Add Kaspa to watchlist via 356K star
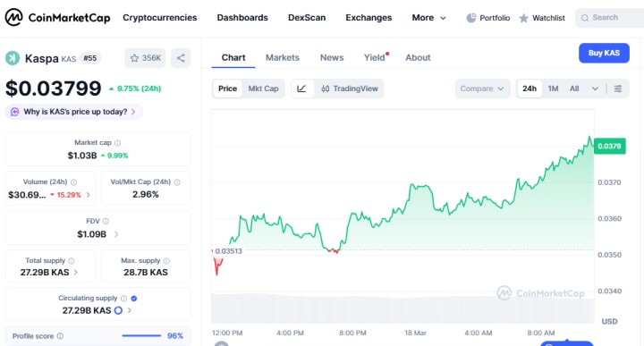This screenshot has width=644, height=346. [145, 58]
